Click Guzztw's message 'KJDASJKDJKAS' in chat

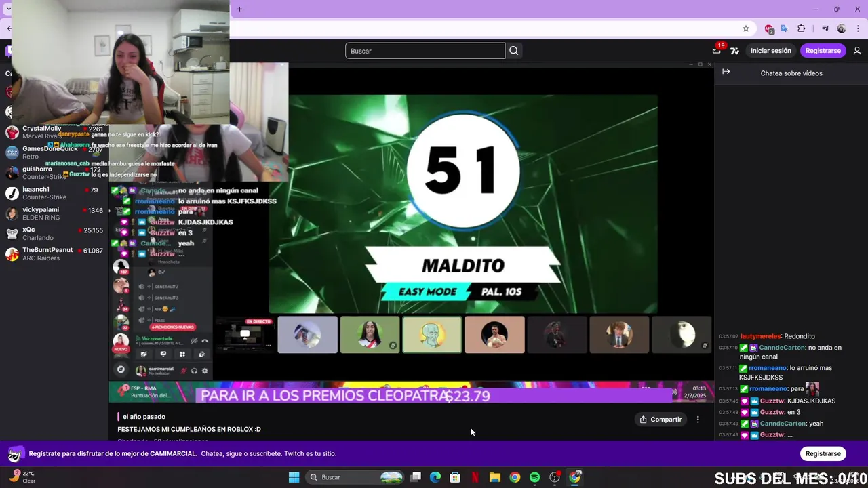[x=811, y=401]
